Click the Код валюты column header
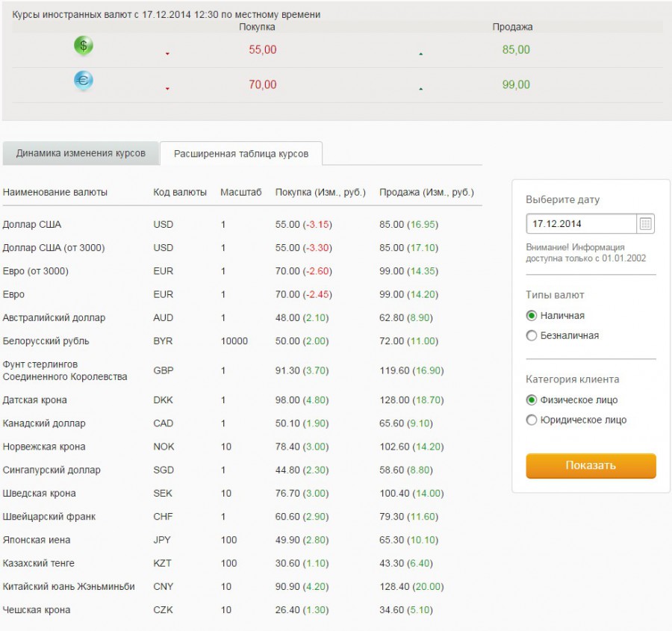The width and height of the screenshot is (672, 631). pos(180,192)
